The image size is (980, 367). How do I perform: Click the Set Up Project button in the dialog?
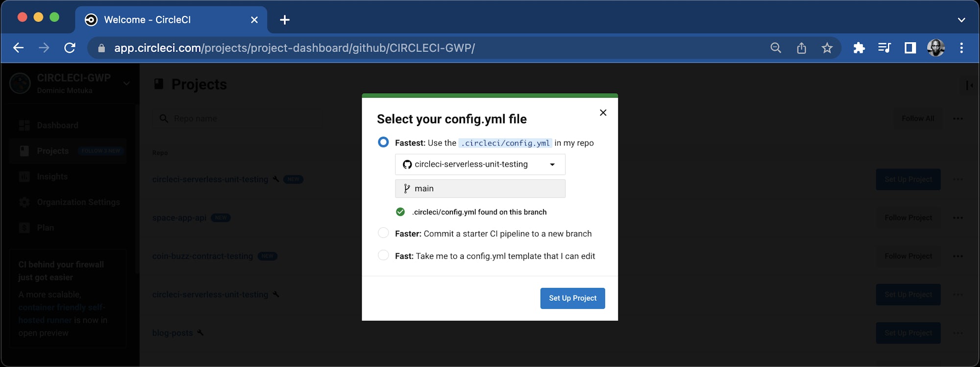coord(572,298)
